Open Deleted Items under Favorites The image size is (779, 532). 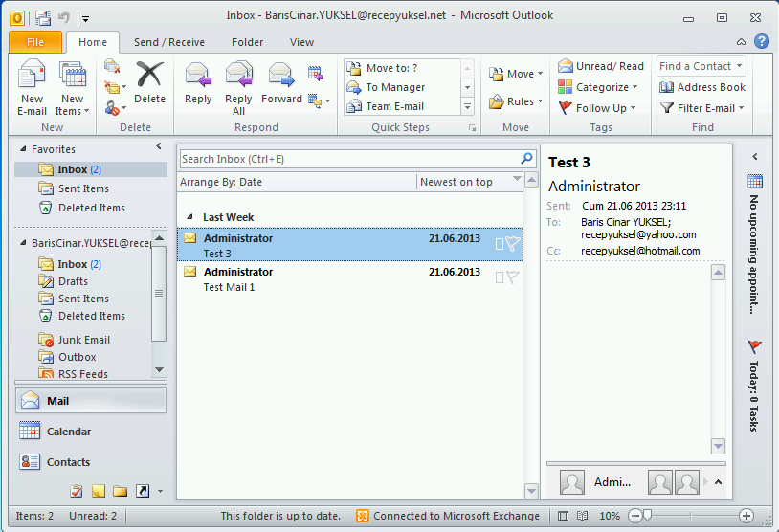[x=92, y=208]
